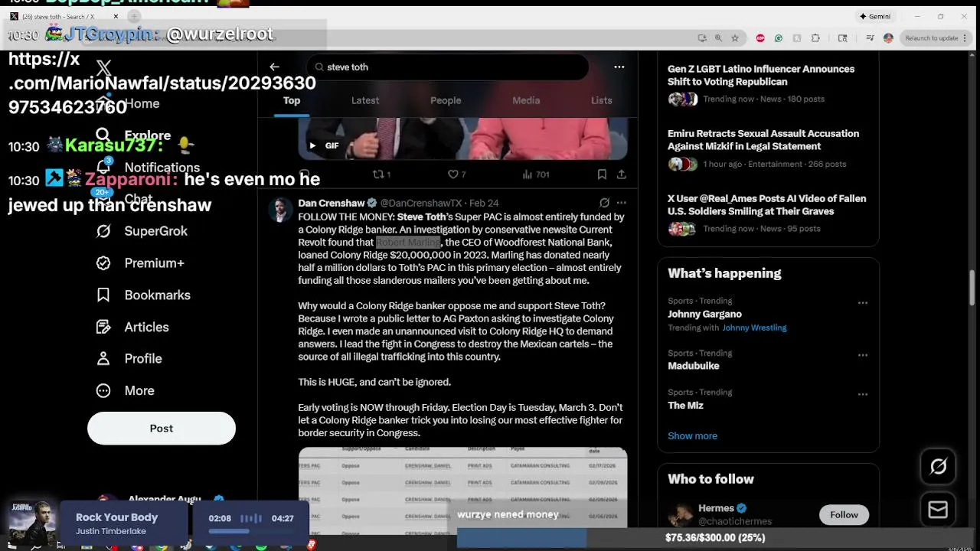This screenshot has width=980, height=551.
Task: Open Chrome extensions puzzle icon
Action: [x=815, y=37]
